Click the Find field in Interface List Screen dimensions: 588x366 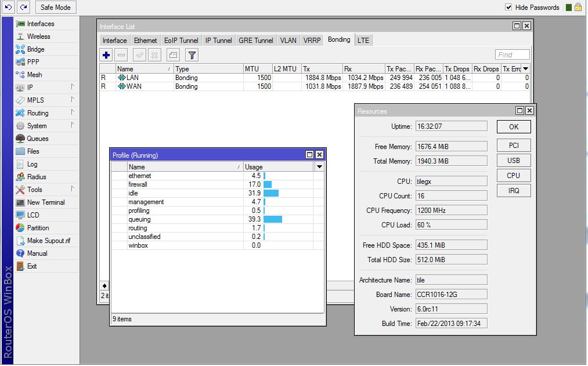coord(512,55)
